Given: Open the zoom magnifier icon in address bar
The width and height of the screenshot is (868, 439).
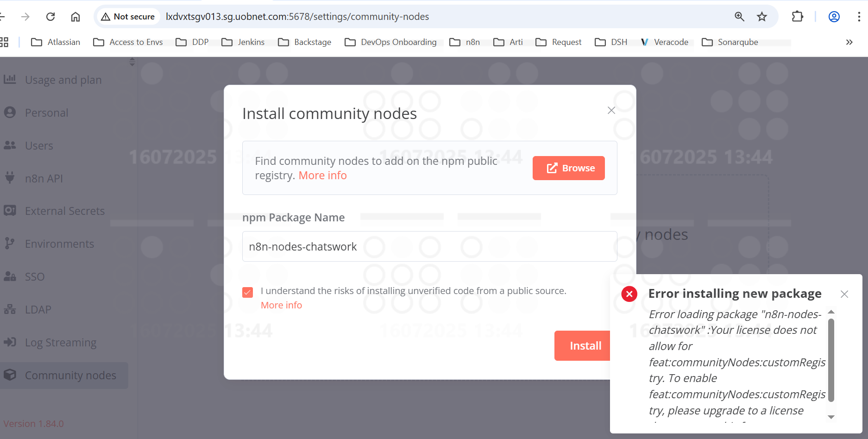Looking at the screenshot, I should (740, 17).
